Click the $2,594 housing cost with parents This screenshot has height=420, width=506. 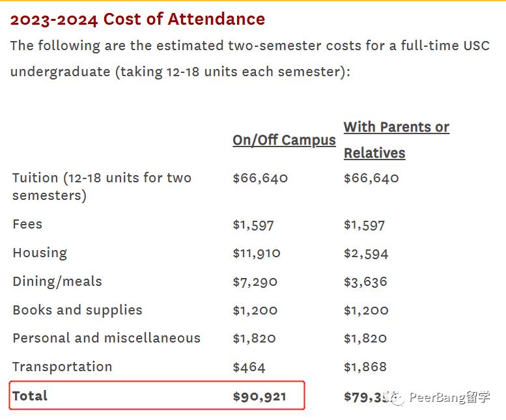click(366, 253)
